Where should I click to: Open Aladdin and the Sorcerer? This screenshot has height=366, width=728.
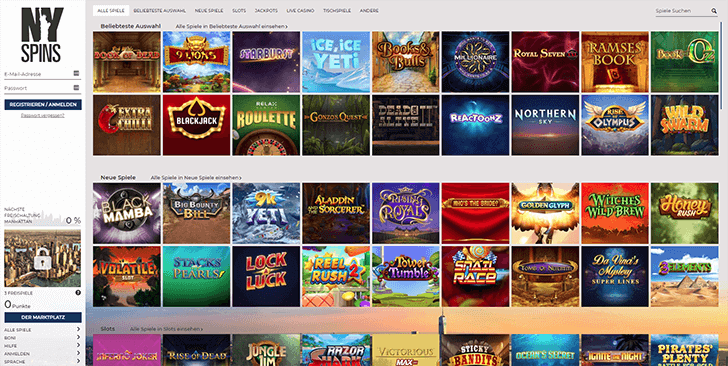coord(336,213)
